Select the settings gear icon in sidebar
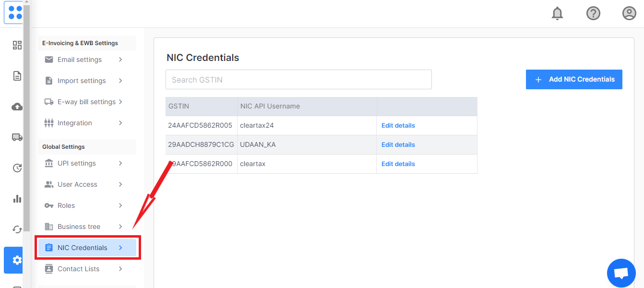Image resolution: width=644 pixels, height=288 pixels. click(x=17, y=260)
